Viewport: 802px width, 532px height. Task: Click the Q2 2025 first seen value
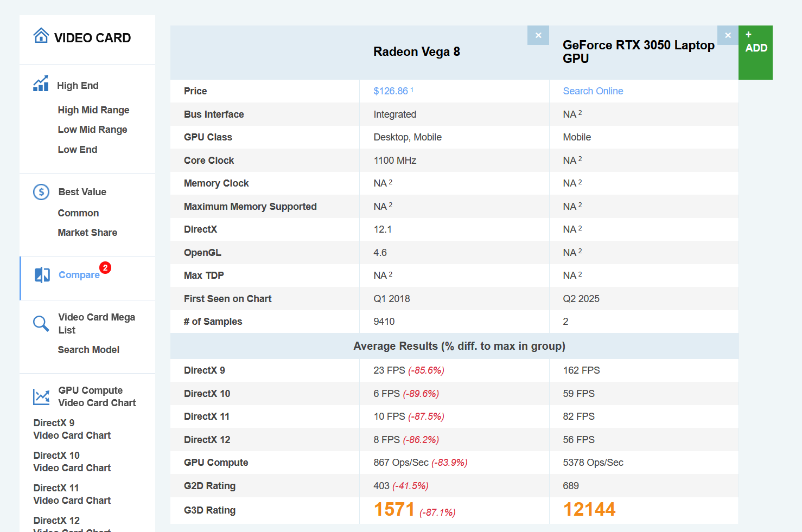click(x=581, y=299)
